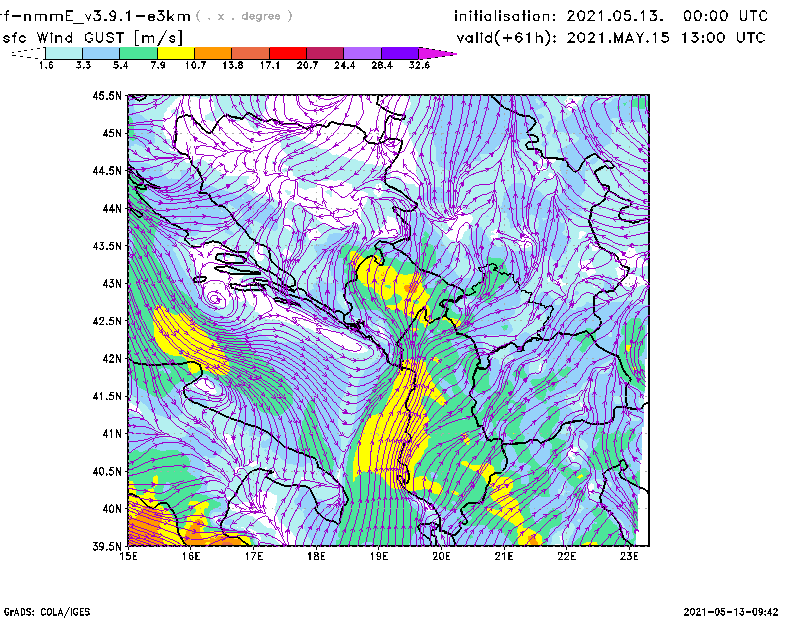
Task: Click the red legend swatch (17.1–20.7)
Action: point(288,53)
